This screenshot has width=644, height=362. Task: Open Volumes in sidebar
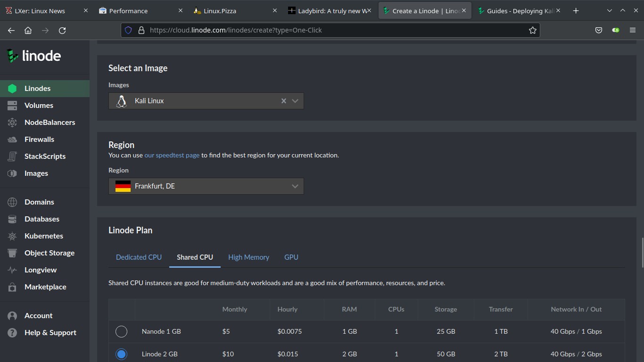tap(45, 106)
